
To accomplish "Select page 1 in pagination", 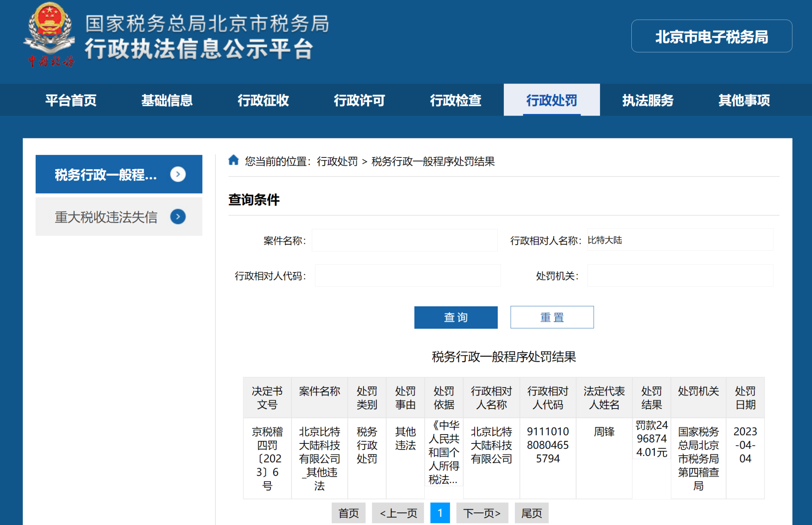I will pos(440,513).
